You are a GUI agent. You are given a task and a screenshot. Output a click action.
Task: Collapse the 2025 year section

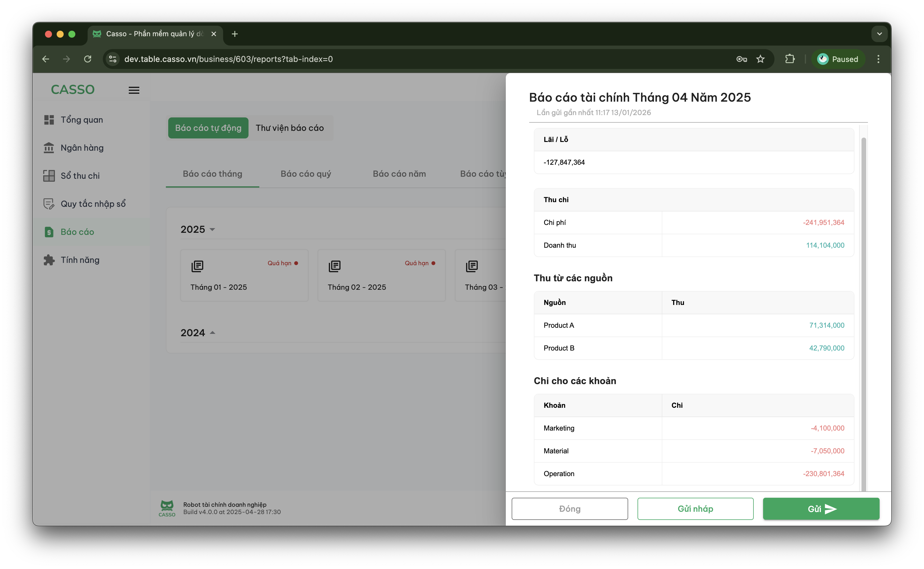click(x=212, y=230)
